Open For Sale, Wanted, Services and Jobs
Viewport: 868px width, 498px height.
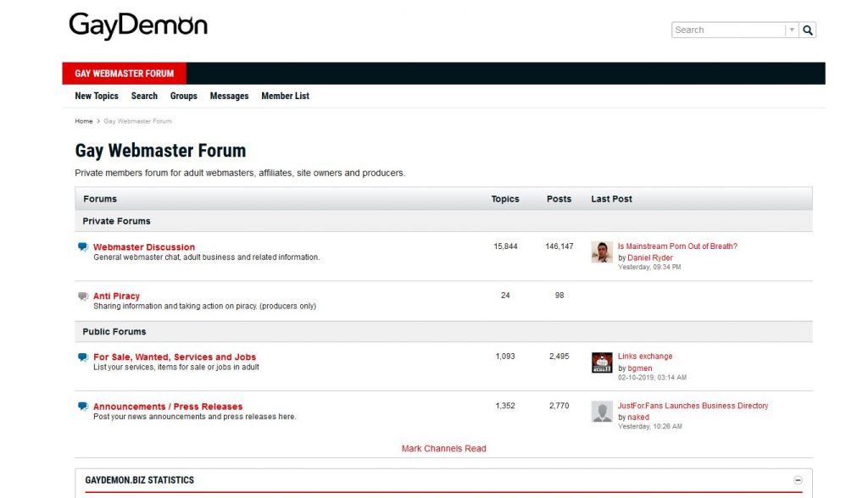[x=175, y=357]
